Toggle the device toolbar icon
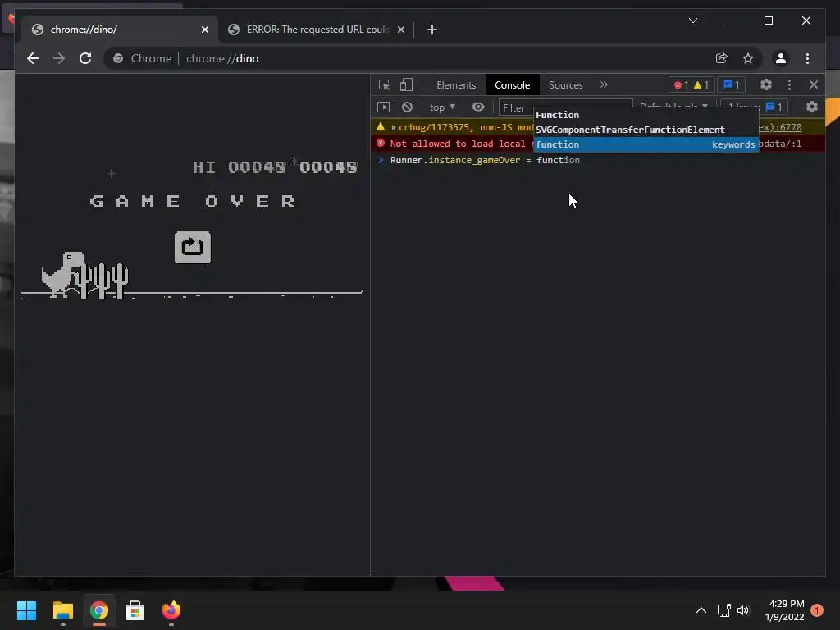Screen dimensions: 840x630 point(407,84)
